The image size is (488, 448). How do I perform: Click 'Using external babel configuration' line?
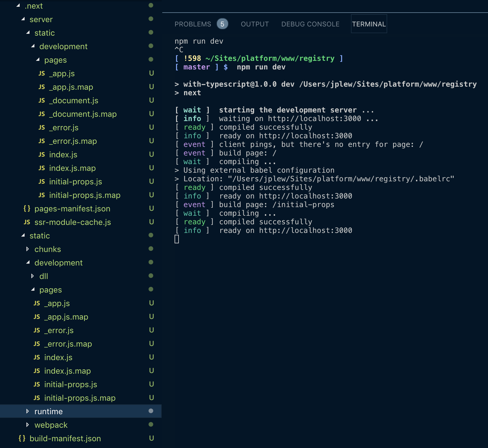point(259,170)
